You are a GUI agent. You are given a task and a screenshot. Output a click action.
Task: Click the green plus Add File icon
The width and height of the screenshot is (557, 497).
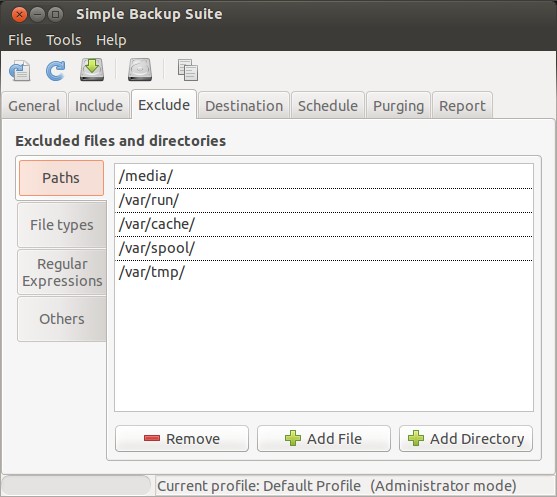tap(293, 438)
